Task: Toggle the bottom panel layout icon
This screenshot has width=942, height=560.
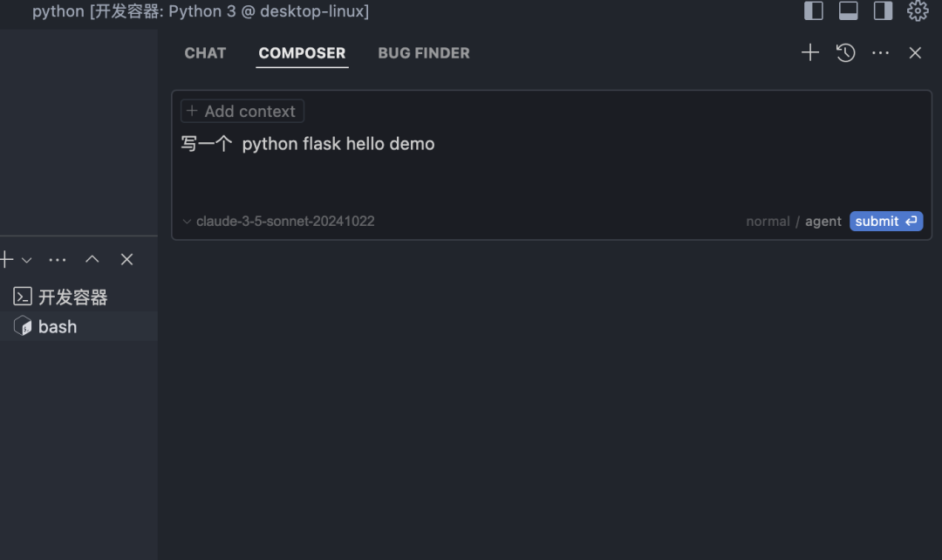Action: [x=848, y=10]
